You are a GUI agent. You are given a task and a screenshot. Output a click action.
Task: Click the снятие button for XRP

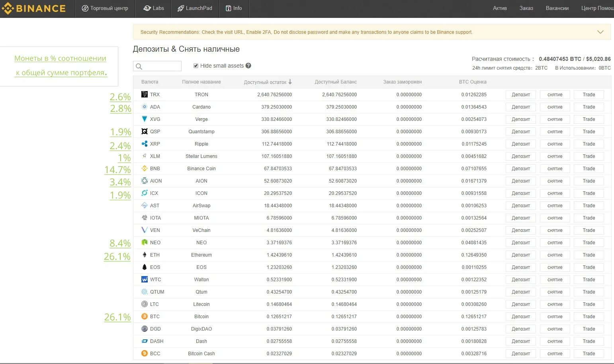coord(555,144)
